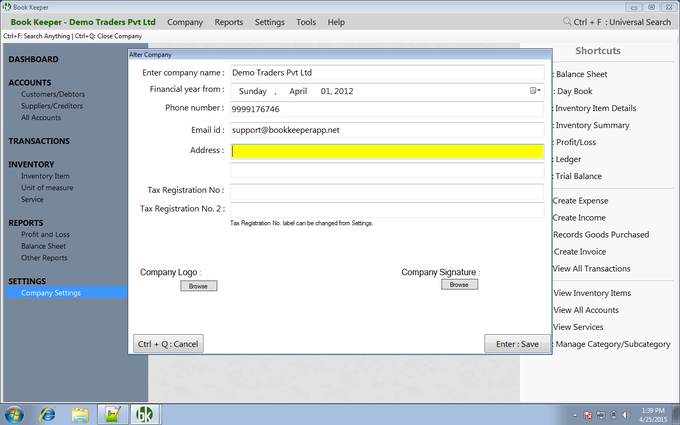Open Customers/Debtors in sidebar
The width and height of the screenshot is (680, 425).
tap(53, 94)
